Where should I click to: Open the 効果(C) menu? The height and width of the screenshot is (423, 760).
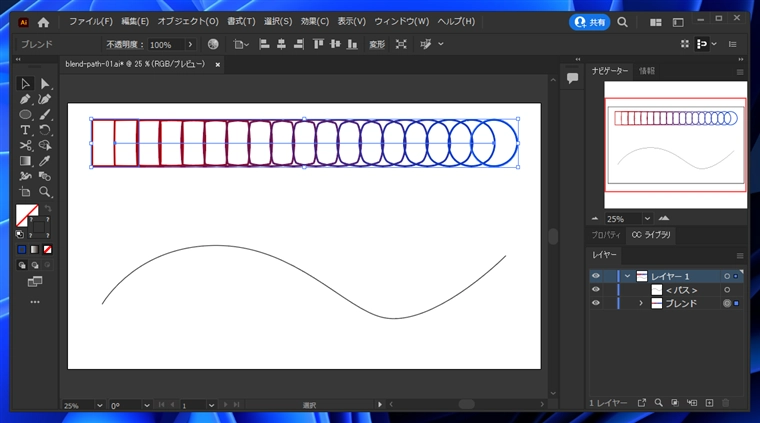click(315, 22)
